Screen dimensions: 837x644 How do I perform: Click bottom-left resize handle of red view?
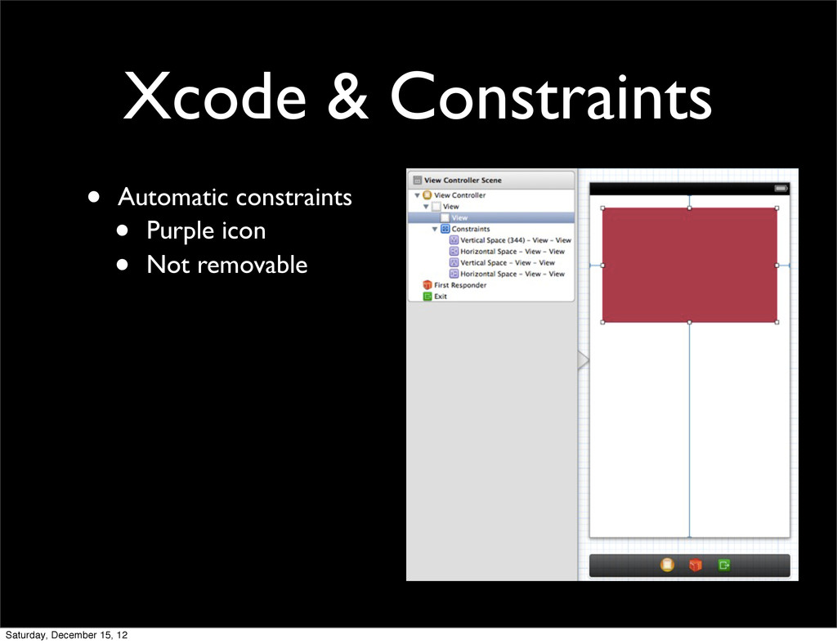[x=602, y=322]
